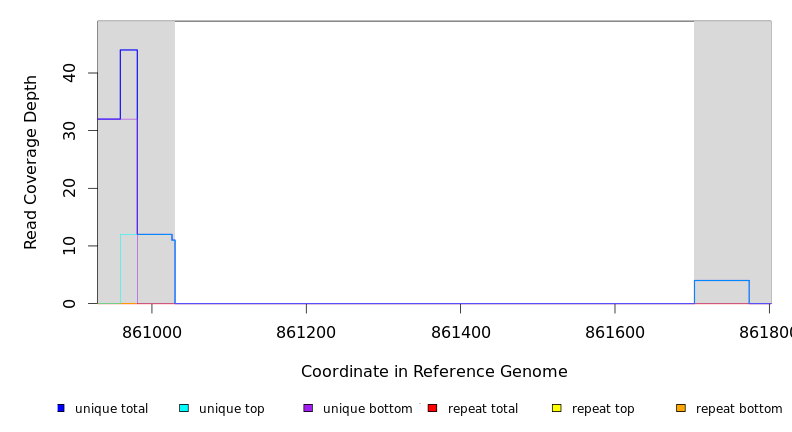Click the 40 y-axis tick label

(x=69, y=73)
